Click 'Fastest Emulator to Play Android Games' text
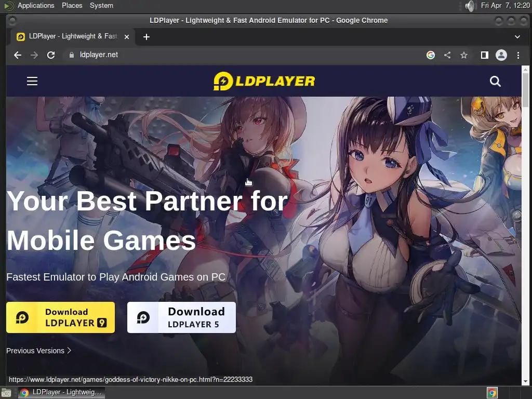Image resolution: width=532 pixels, height=399 pixels. (x=116, y=277)
